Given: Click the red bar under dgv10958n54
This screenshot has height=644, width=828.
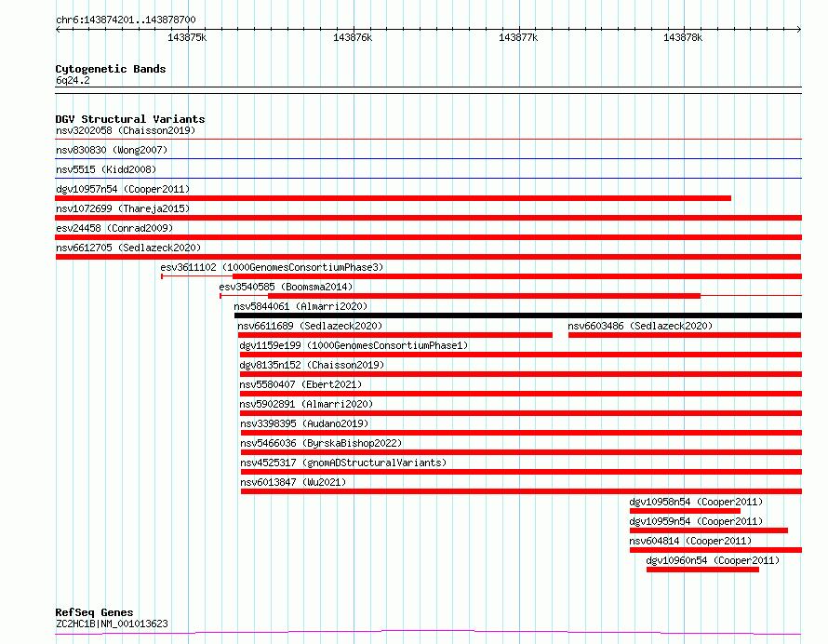Looking at the screenshot, I should [685, 511].
